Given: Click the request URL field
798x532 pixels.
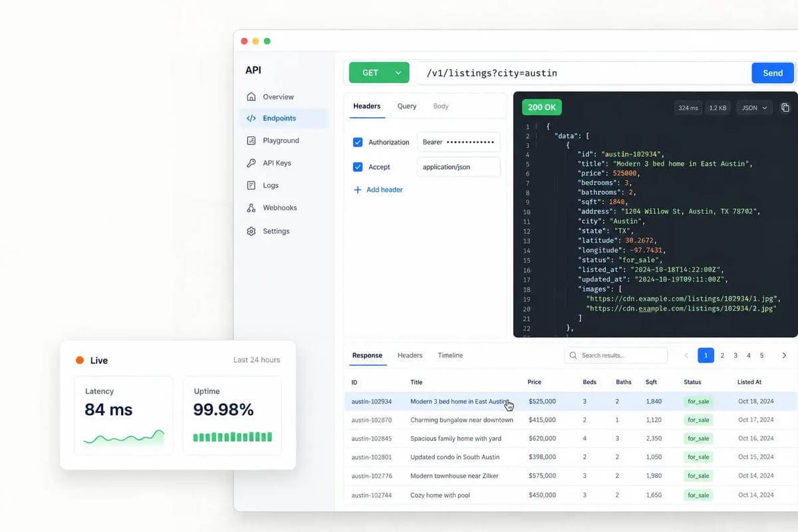Looking at the screenshot, I should coord(584,73).
